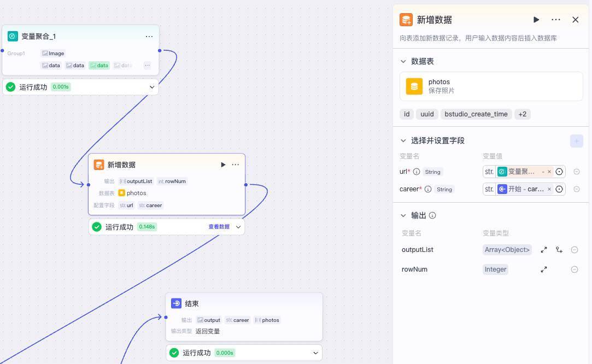Open the (...) options on the 变量聚合_1 node
Image resolution: width=592 pixels, height=364 pixels.
click(x=149, y=36)
